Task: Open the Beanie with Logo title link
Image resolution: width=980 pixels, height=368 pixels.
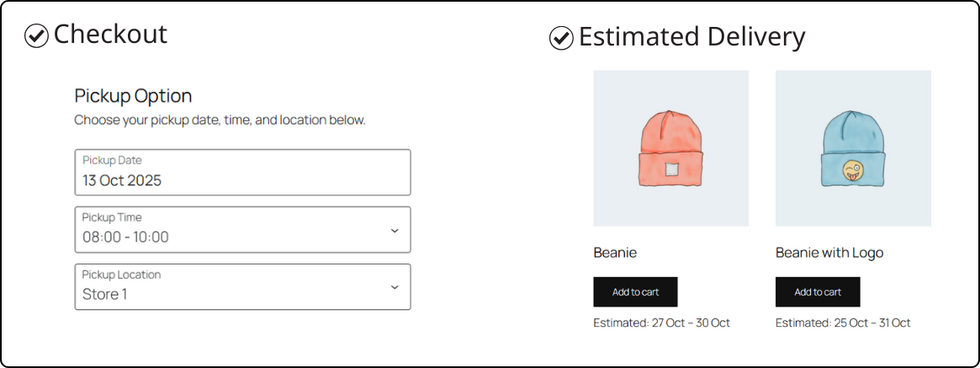Action: coord(829,253)
